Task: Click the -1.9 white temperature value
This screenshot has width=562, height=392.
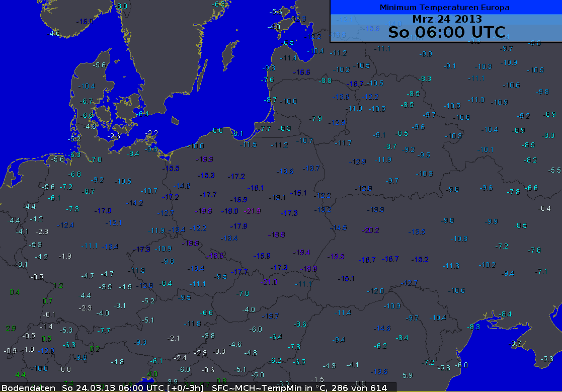Action: (x=64, y=256)
